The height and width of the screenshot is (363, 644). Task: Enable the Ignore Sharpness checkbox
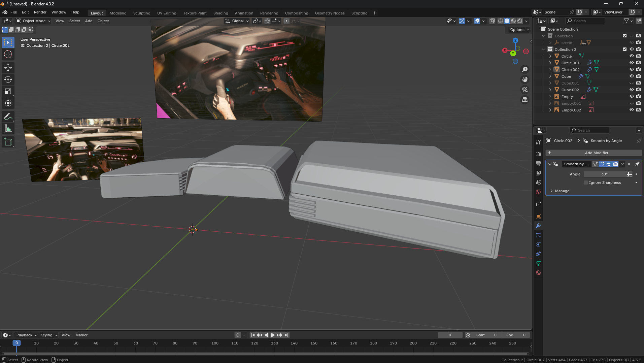[x=586, y=183]
